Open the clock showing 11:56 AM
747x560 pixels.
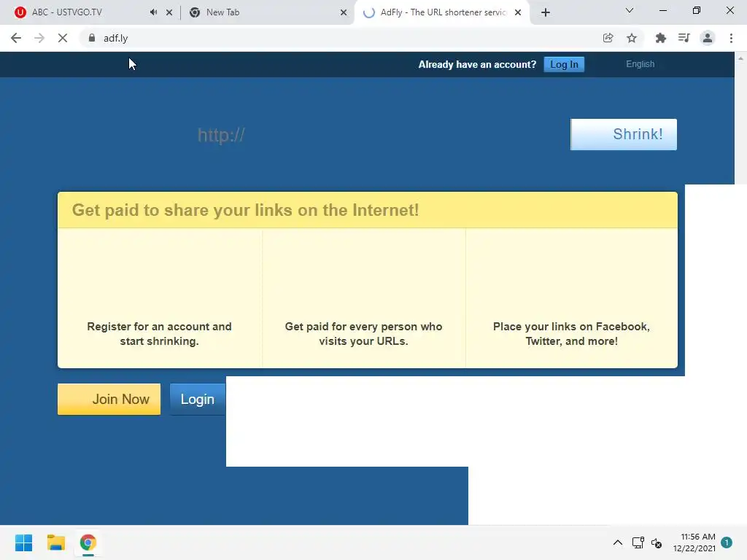[x=694, y=542]
